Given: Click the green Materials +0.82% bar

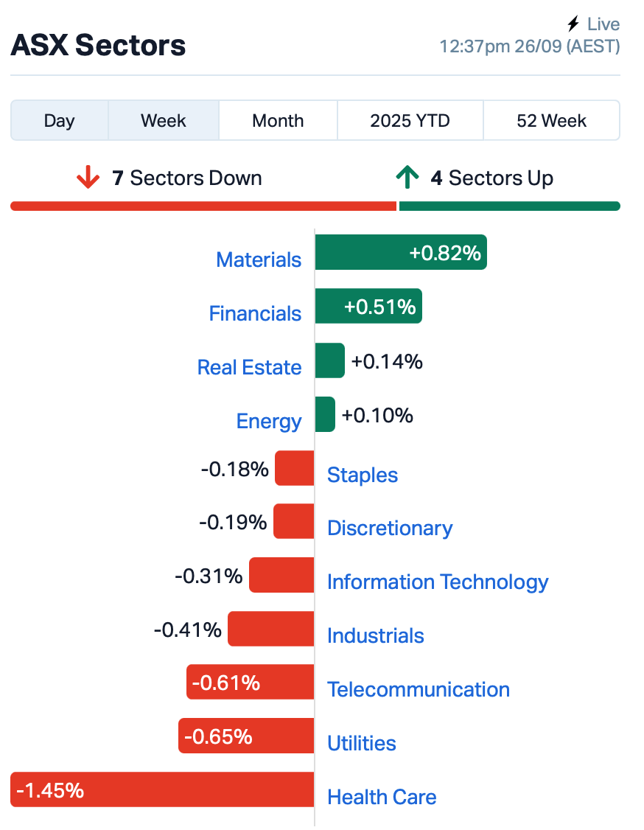Looking at the screenshot, I should pos(401,252).
